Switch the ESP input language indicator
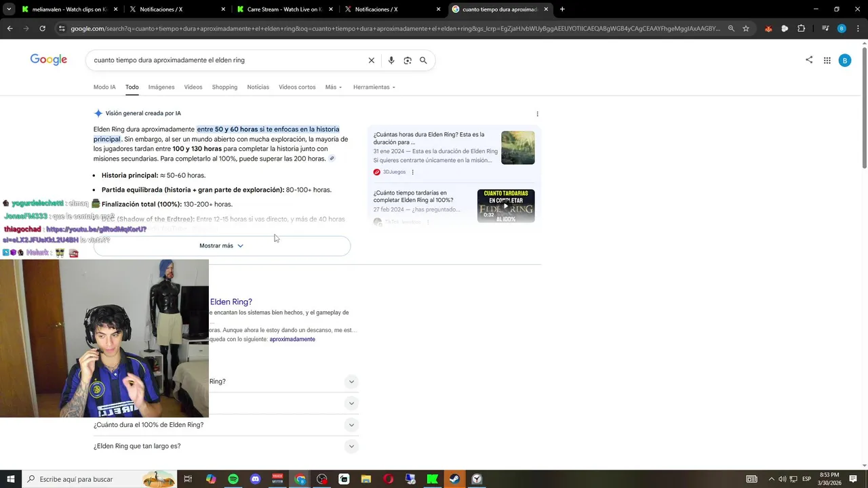 [806, 479]
